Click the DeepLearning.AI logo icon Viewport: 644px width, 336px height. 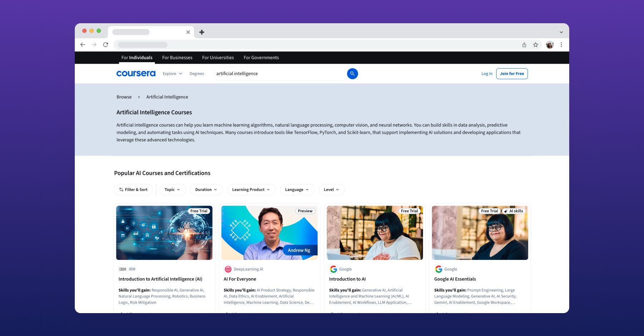pyautogui.click(x=228, y=269)
